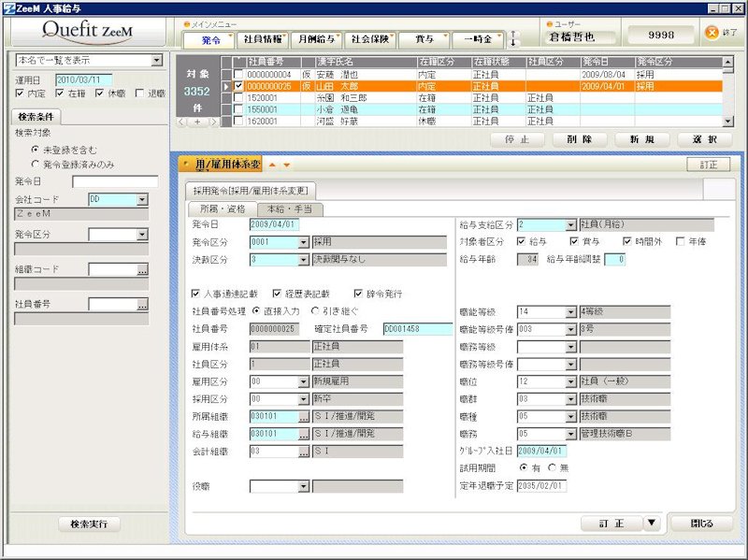Toggle the 時間外 checkbox
Screen dimensions: 748x560
[x=627, y=241]
